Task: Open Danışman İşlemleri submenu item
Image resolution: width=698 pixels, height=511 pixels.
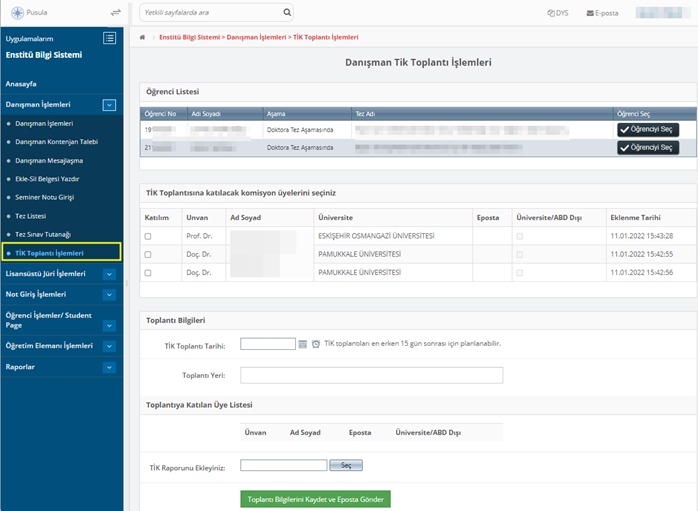Action: tap(44, 123)
